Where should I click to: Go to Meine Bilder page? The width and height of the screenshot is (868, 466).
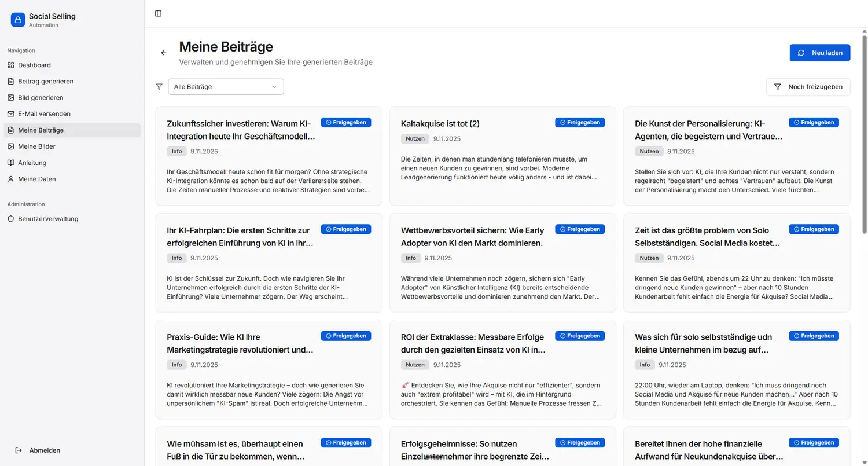(x=36, y=146)
